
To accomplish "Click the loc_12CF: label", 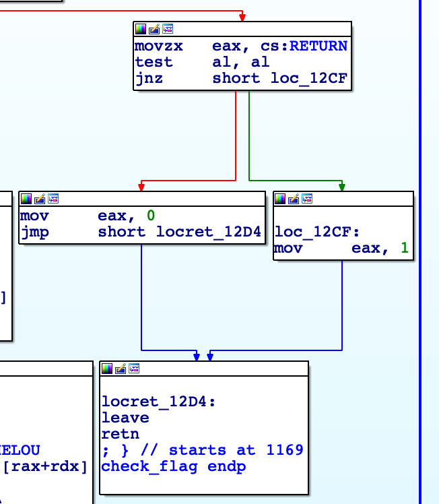I will [x=317, y=232].
